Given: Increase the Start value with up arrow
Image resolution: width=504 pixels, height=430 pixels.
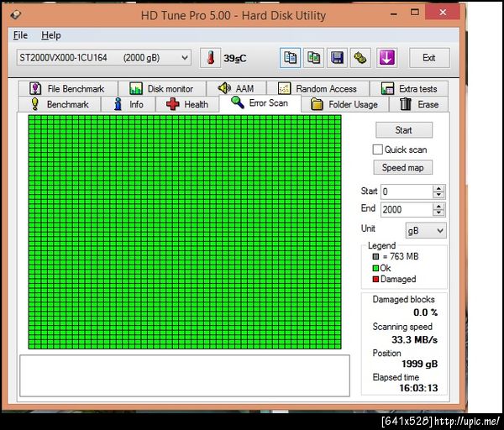Looking at the screenshot, I should click(x=438, y=188).
